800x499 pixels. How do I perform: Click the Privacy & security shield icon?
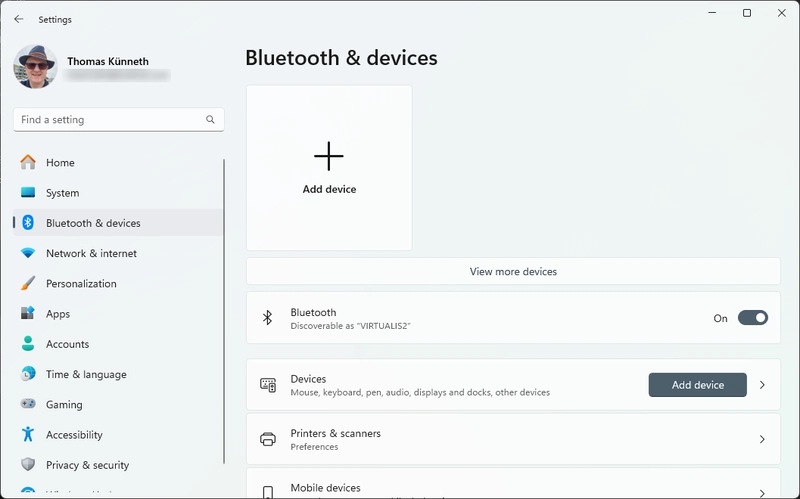pos(28,464)
